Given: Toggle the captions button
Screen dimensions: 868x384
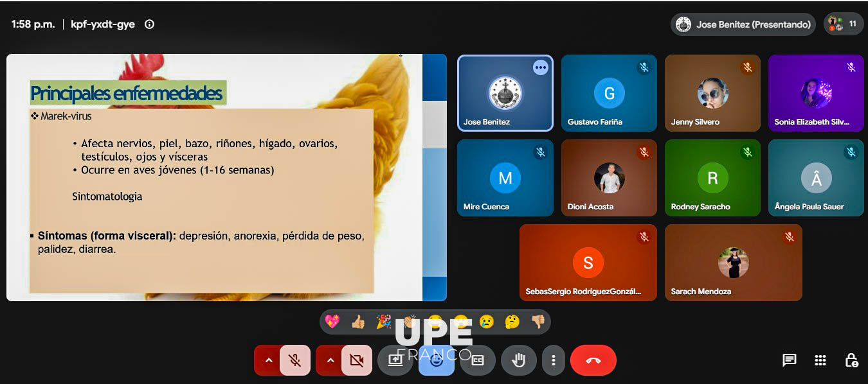Looking at the screenshot, I should click(x=477, y=360).
